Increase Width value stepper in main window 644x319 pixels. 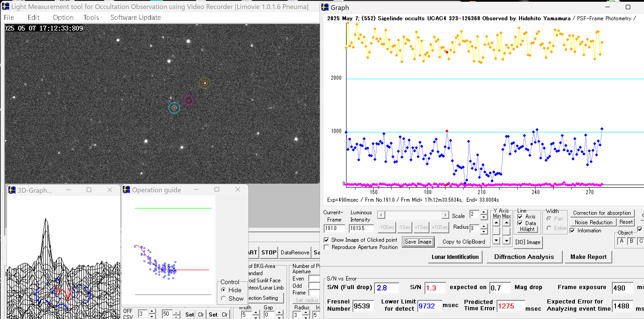point(256,312)
